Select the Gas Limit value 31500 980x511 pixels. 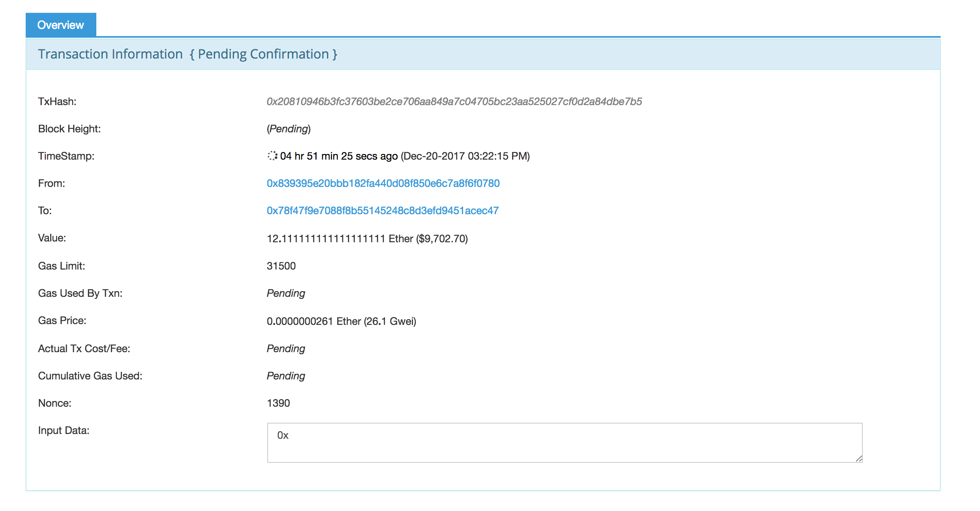[x=281, y=266]
